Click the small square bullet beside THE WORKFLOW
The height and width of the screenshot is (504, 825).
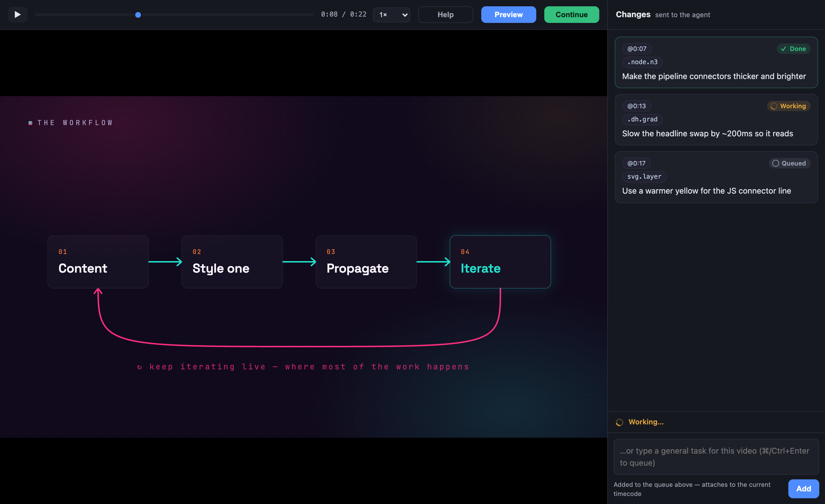pyautogui.click(x=30, y=123)
